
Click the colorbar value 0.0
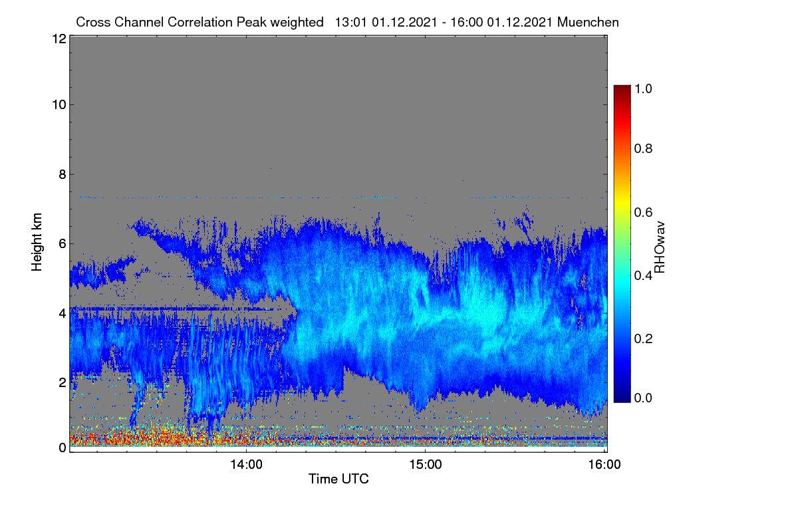click(x=644, y=398)
